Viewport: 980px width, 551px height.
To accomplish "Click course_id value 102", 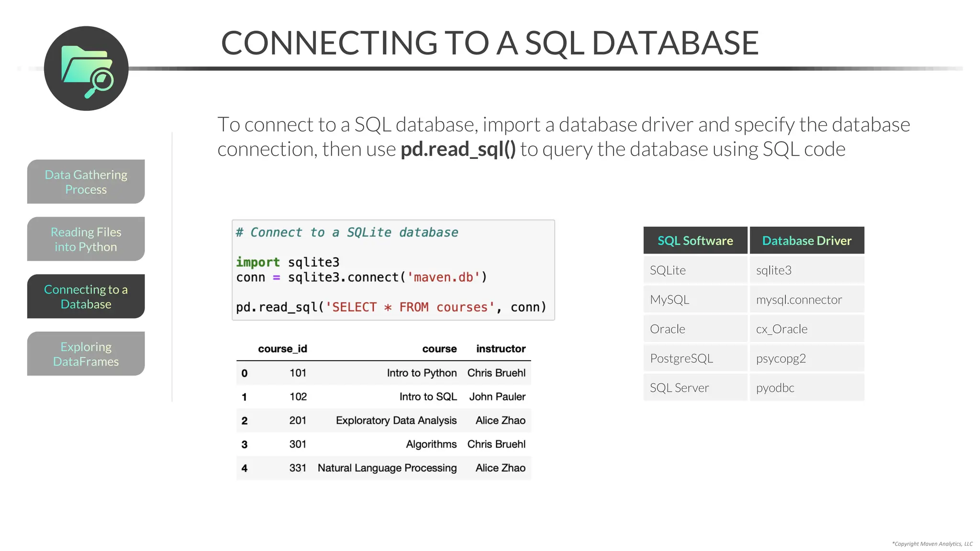I will 298,397.
